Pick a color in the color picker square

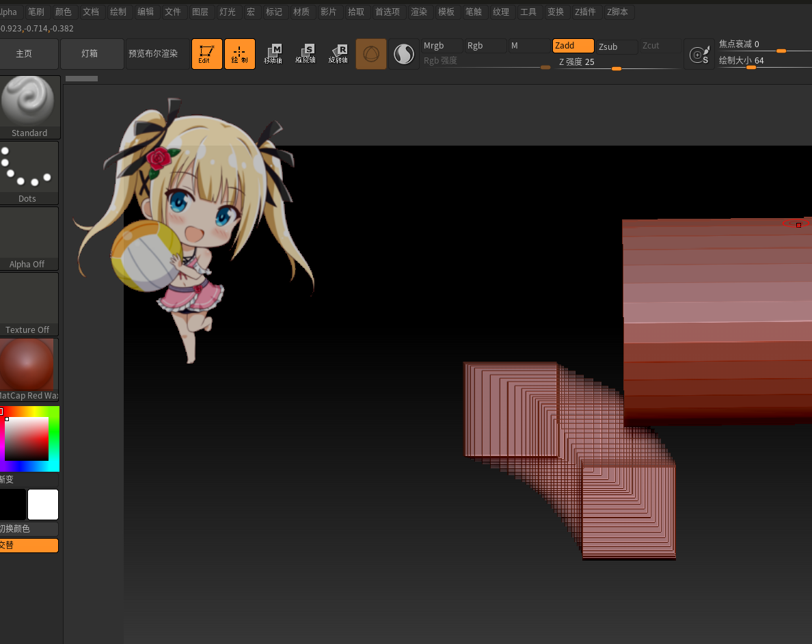click(x=27, y=439)
